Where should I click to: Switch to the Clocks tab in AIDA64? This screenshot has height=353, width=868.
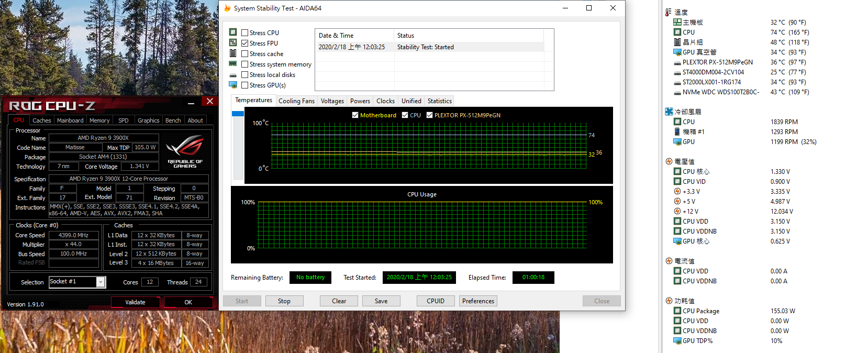(x=386, y=101)
